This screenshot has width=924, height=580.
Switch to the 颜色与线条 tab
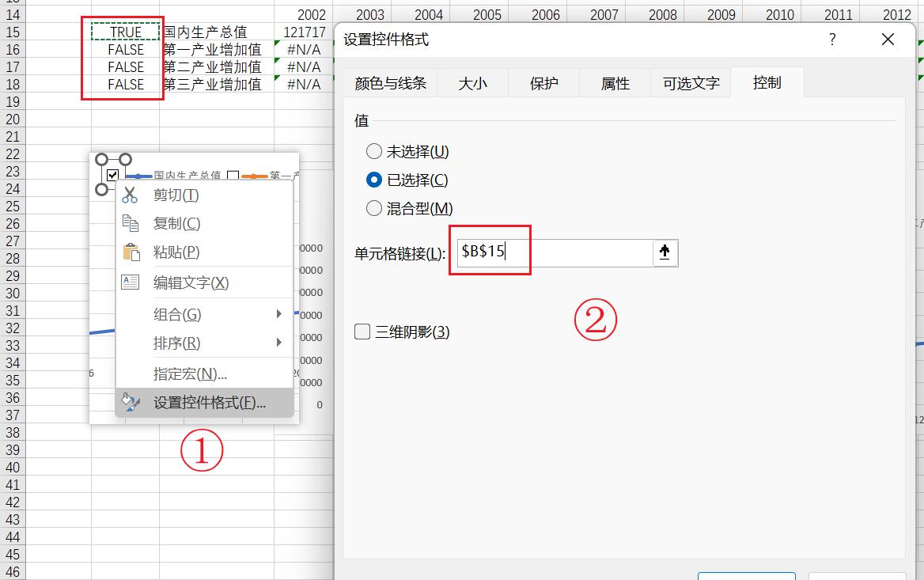coord(390,83)
